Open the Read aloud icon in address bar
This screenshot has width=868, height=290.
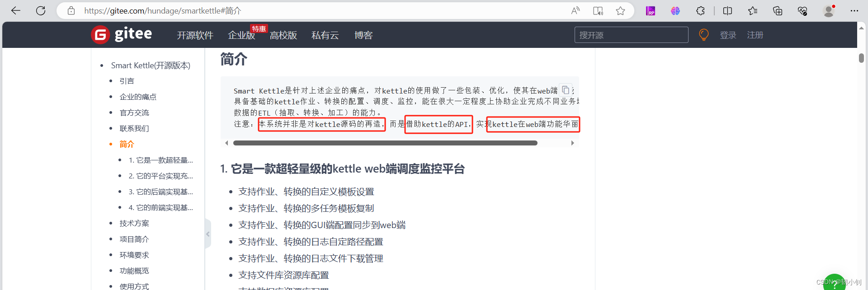pyautogui.click(x=575, y=11)
